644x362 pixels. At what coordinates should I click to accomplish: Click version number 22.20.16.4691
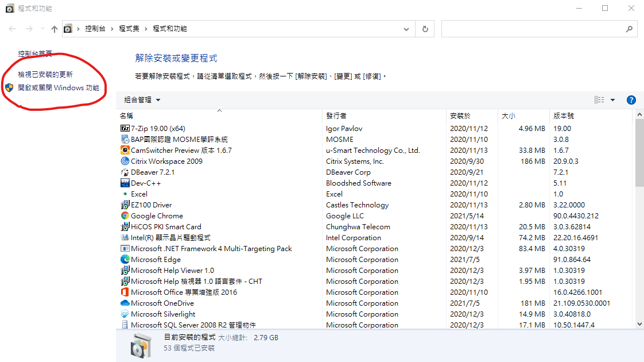pyautogui.click(x=576, y=237)
